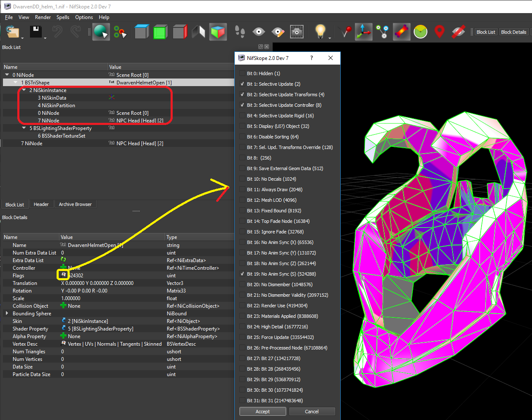Open the Spells menu

63,17
